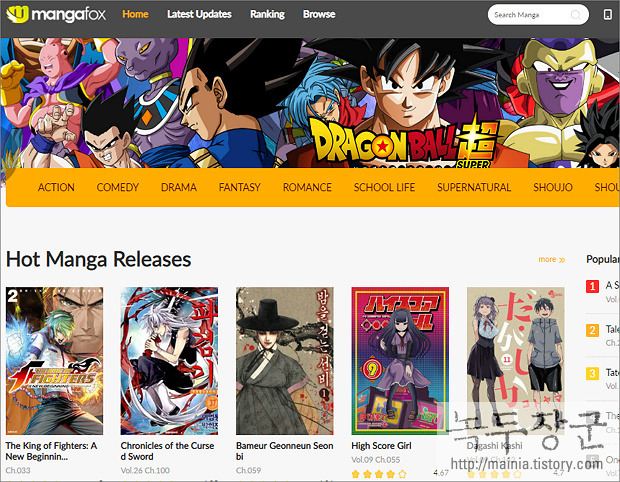Open Bameur Geonneun Seonbi title link
This screenshot has height=482, width=620.
tap(285, 451)
